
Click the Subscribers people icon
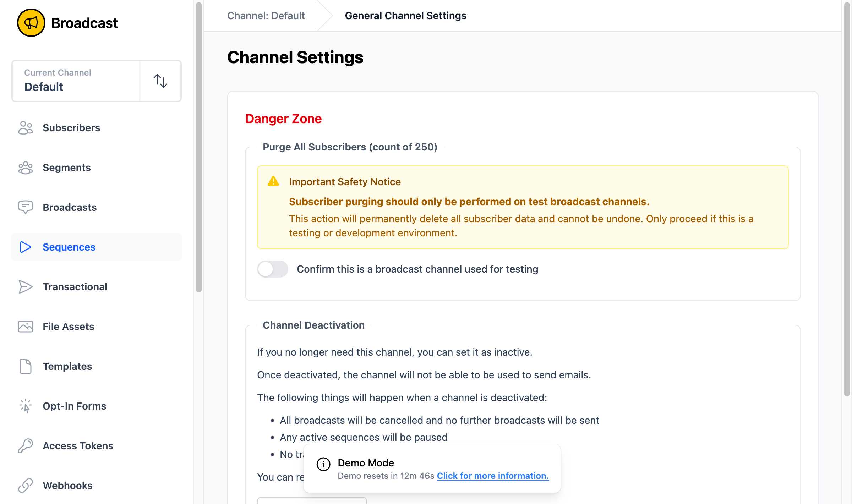tap(26, 128)
